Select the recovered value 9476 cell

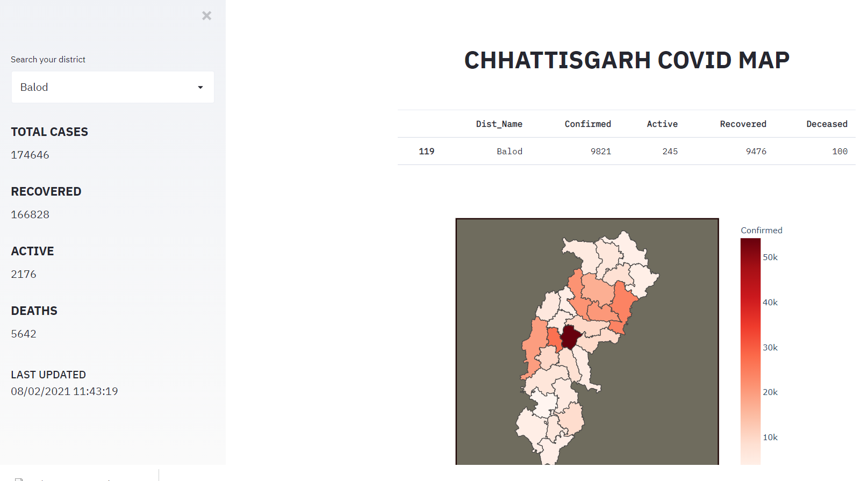756,152
